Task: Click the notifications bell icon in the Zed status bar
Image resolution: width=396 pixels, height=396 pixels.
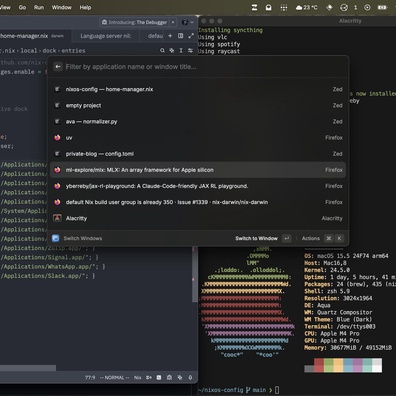Action: tap(190, 378)
